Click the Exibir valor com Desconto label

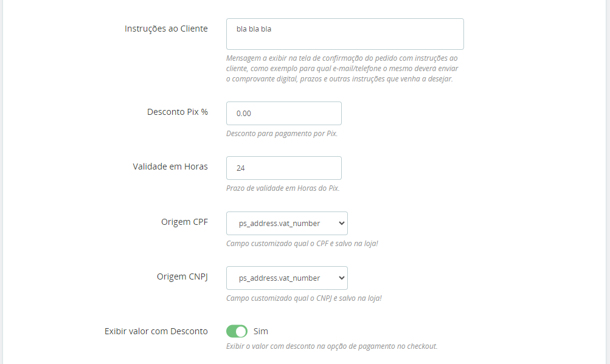[156, 331]
